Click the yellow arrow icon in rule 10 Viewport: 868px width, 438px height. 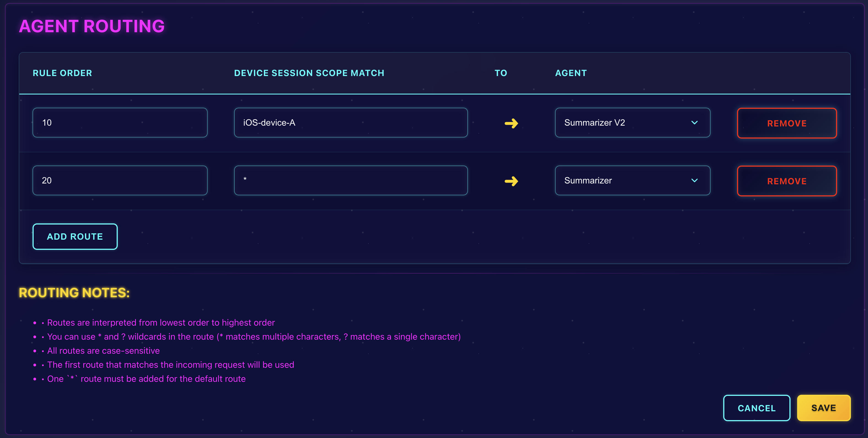tap(510, 123)
